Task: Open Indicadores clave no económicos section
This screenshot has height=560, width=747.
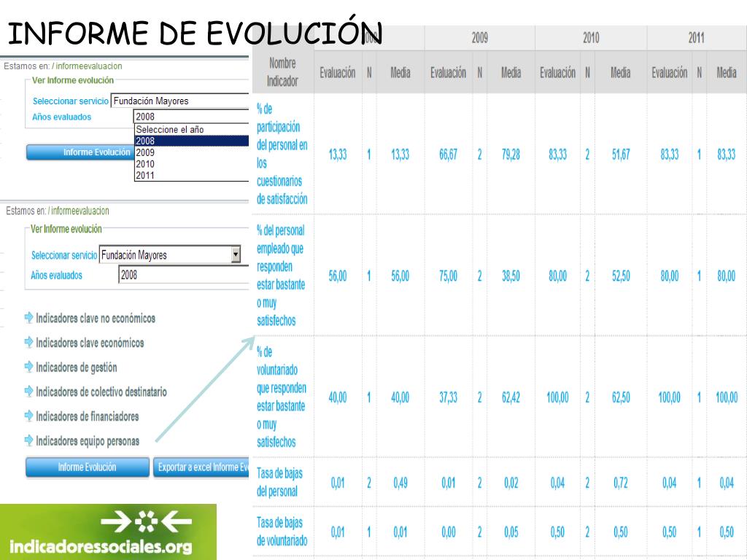Action: pyautogui.click(x=96, y=318)
